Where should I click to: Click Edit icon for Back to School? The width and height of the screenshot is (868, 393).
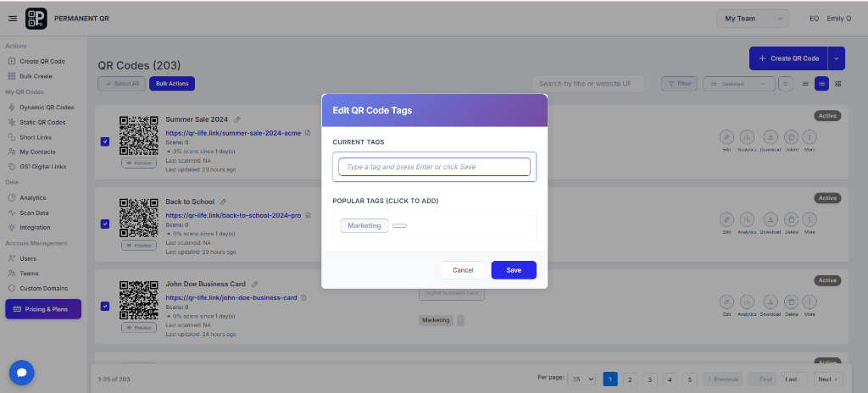[726, 219]
